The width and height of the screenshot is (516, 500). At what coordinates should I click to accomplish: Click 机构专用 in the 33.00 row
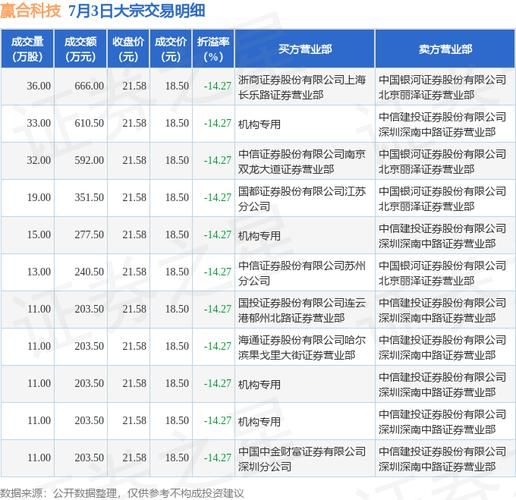259,124
